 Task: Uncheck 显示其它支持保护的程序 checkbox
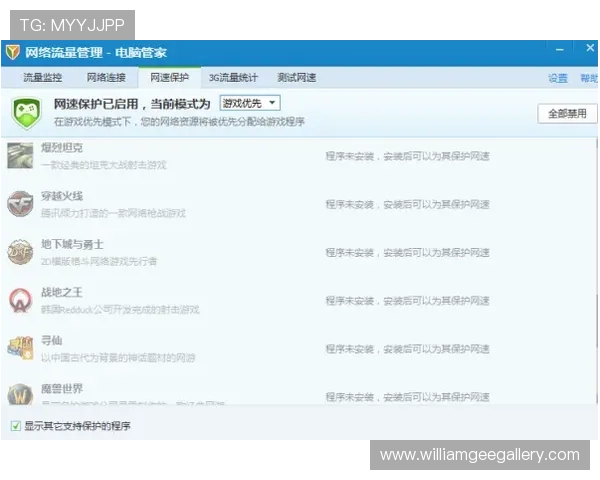point(16,426)
